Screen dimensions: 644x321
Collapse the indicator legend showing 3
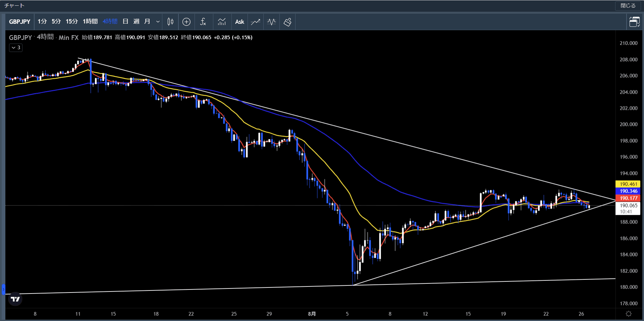click(x=16, y=48)
